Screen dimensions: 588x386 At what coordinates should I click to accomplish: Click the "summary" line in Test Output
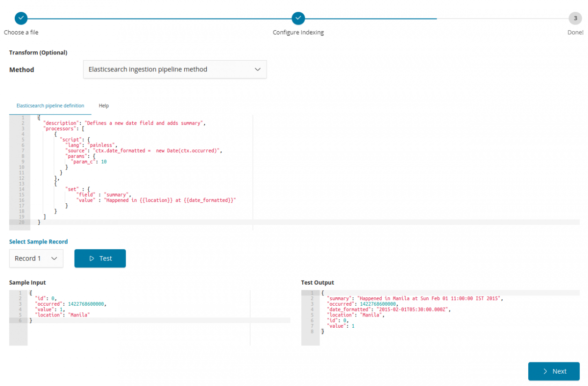415,298
